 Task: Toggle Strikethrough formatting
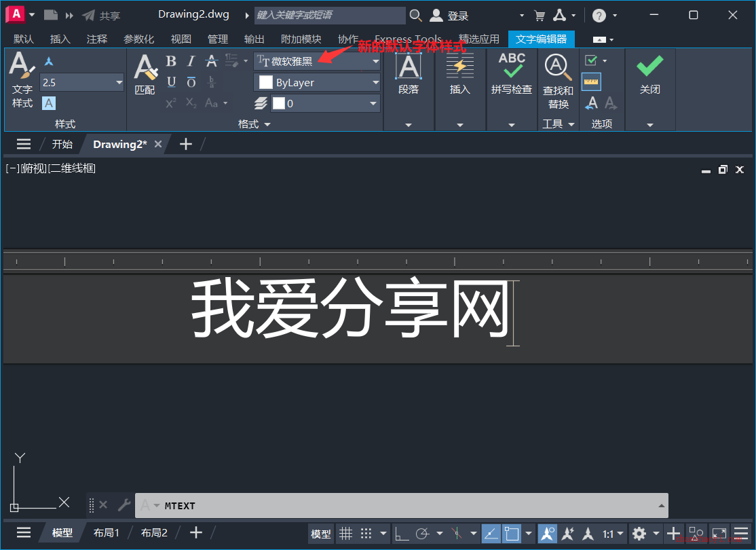click(211, 61)
